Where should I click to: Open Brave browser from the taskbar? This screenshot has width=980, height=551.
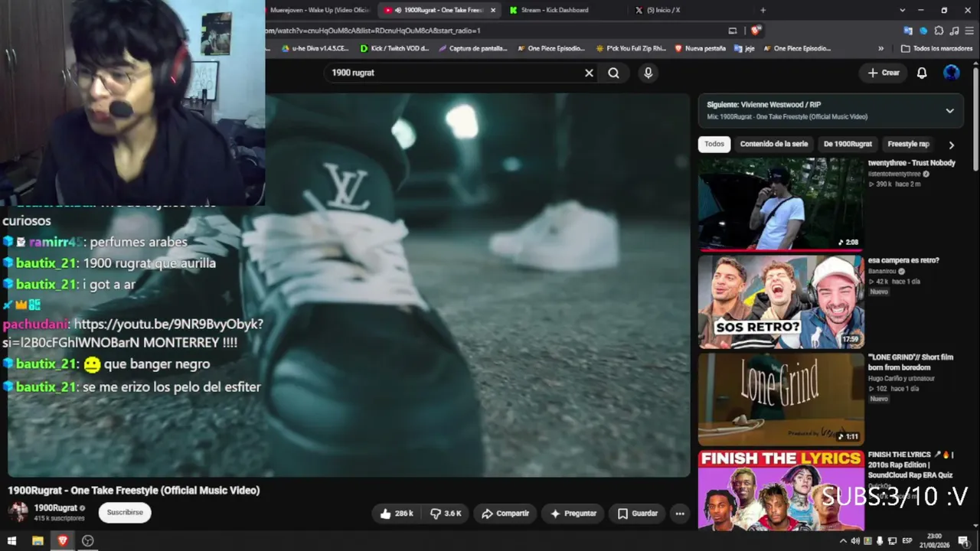click(63, 541)
